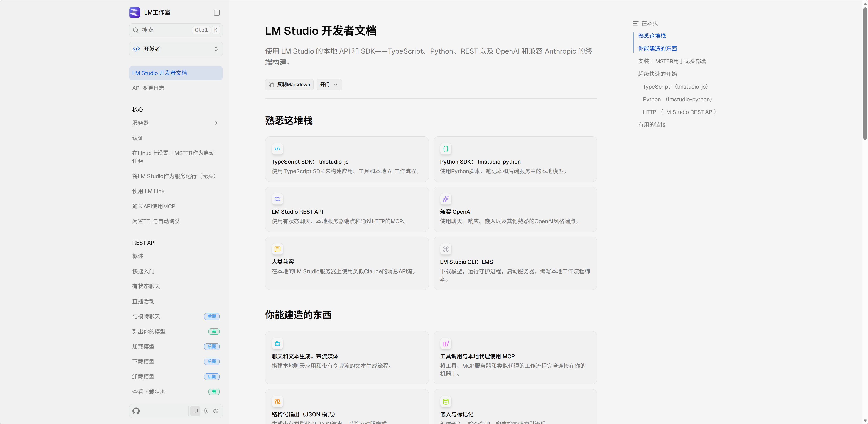868x424 pixels.
Task: Click the copy icon beside 复制Markdown
Action: pos(271,85)
